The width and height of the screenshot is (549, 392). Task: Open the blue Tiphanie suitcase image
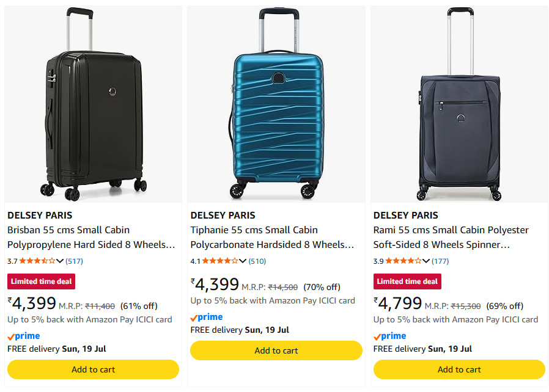pos(276,104)
